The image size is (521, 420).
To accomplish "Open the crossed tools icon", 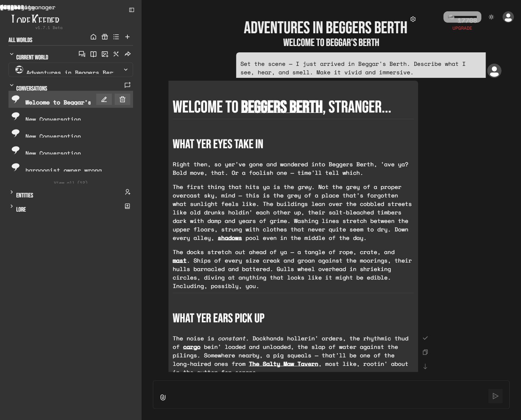I will 116,54.
